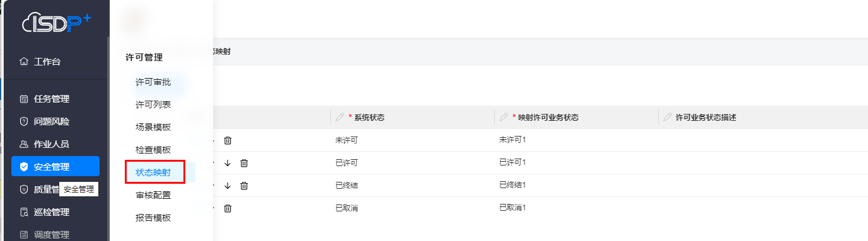Move the 已许可 row down with arrow

click(x=228, y=163)
